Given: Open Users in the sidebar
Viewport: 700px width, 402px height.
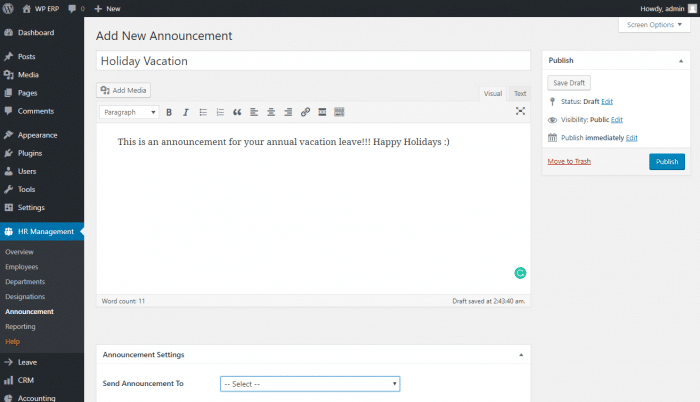Looking at the screenshot, I should 42,171.
